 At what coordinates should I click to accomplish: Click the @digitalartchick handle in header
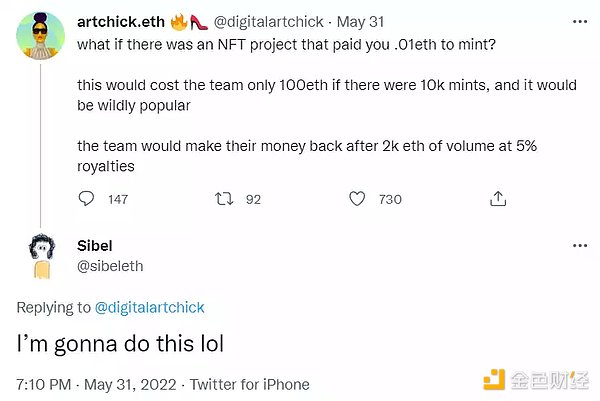[x=269, y=22]
